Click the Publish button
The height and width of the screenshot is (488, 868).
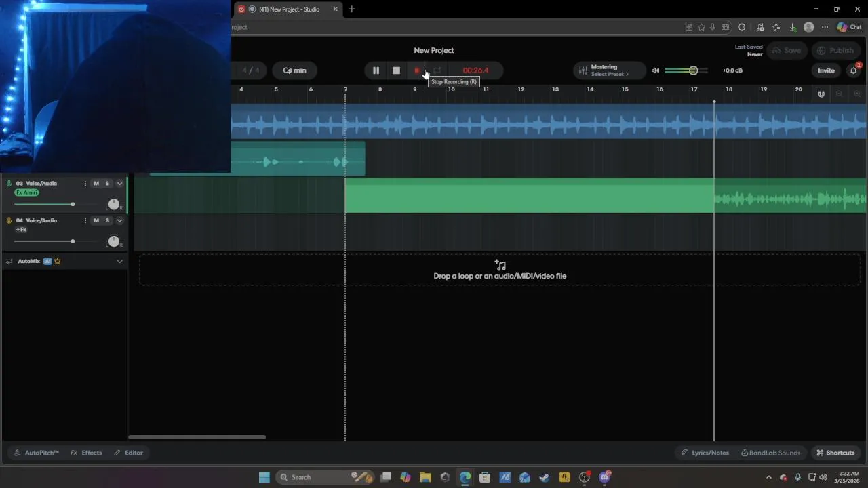point(835,51)
